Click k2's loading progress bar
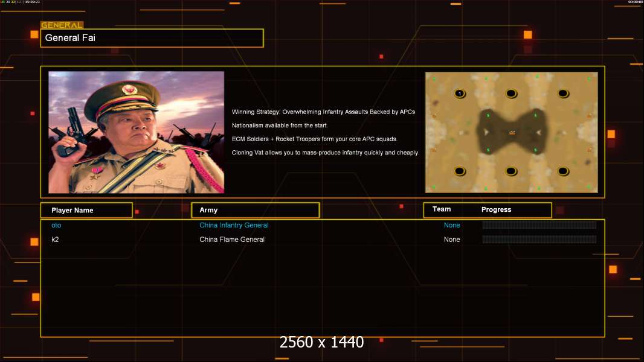Image resolution: width=644 pixels, height=362 pixels. [x=539, y=240]
